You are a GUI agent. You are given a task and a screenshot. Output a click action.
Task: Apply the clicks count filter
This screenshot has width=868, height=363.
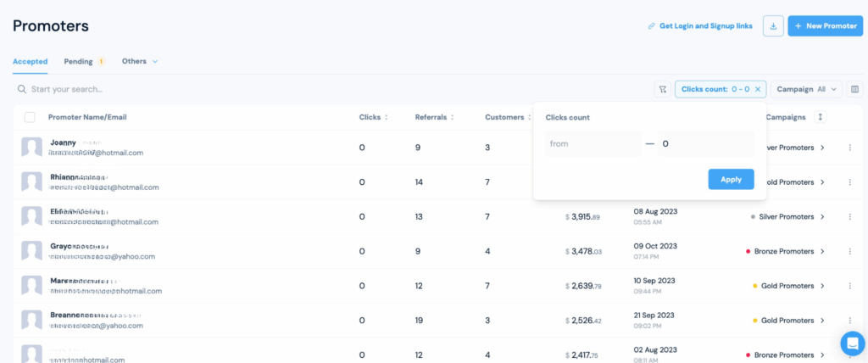tap(731, 180)
